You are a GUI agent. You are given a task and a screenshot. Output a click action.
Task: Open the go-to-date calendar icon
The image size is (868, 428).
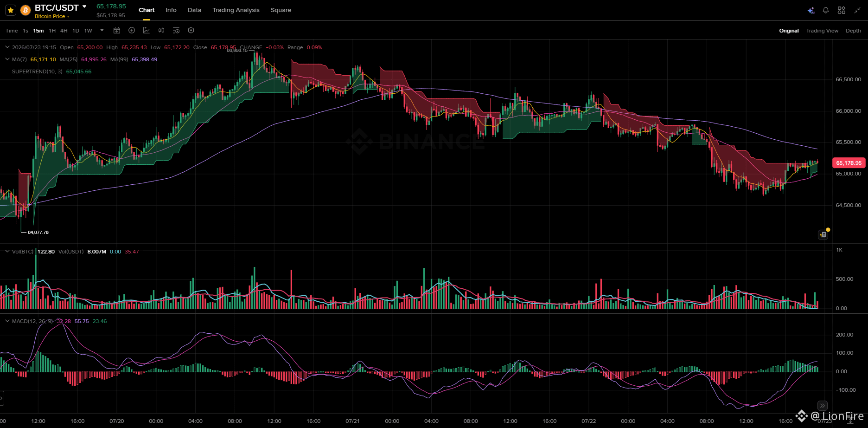click(117, 31)
